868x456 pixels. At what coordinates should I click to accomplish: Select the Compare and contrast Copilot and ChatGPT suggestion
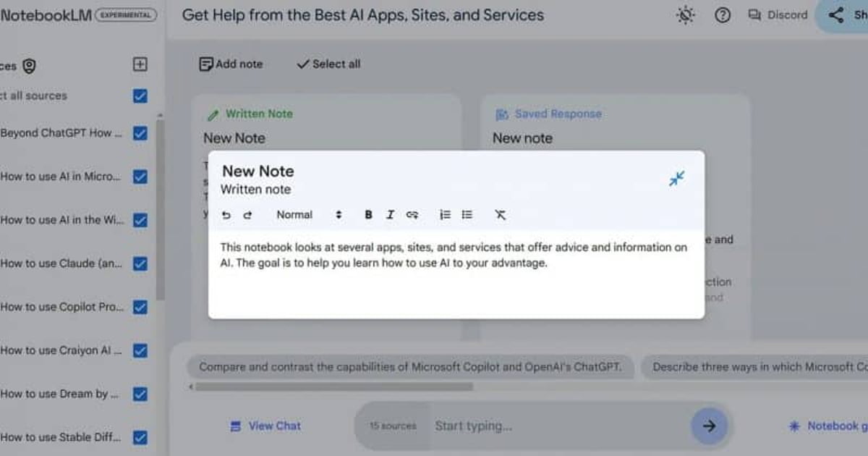click(410, 367)
